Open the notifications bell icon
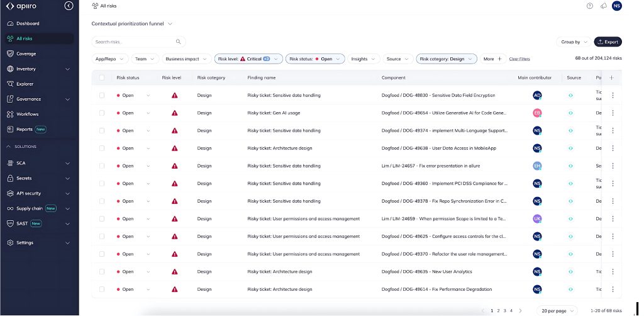This screenshot has height=316, width=644. (x=604, y=6)
